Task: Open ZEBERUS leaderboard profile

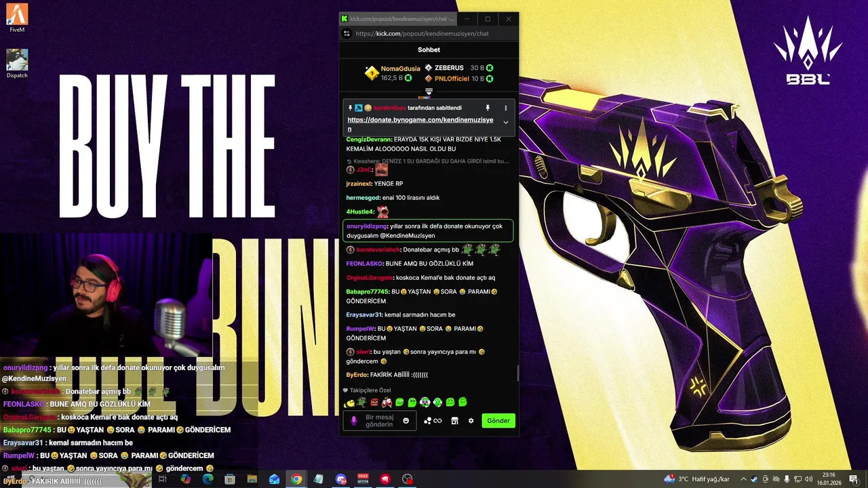Action: pyautogui.click(x=449, y=68)
